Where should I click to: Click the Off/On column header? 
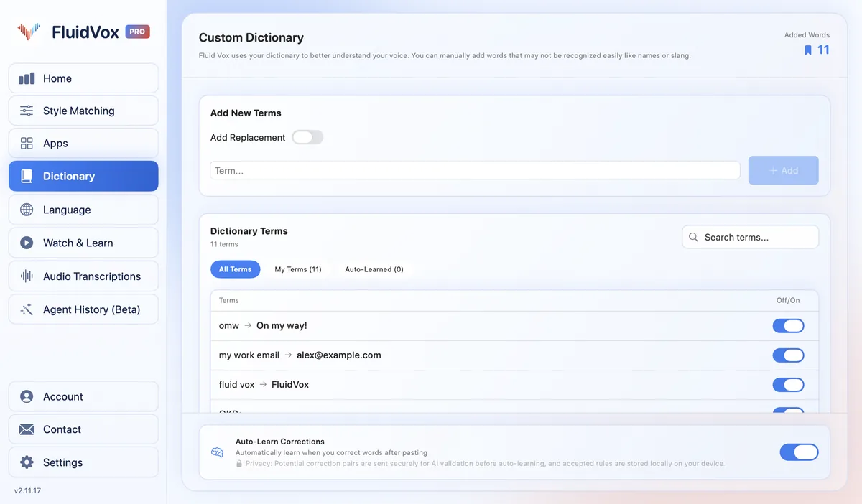pos(788,300)
